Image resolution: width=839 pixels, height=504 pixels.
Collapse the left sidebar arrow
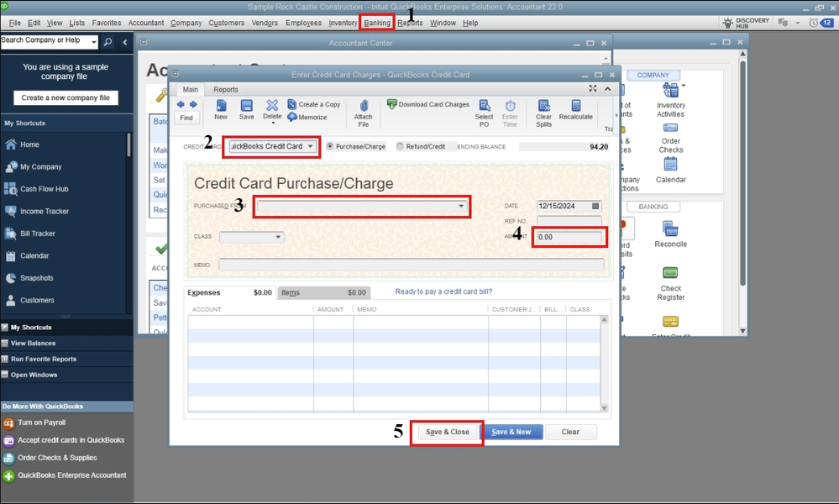[124, 42]
